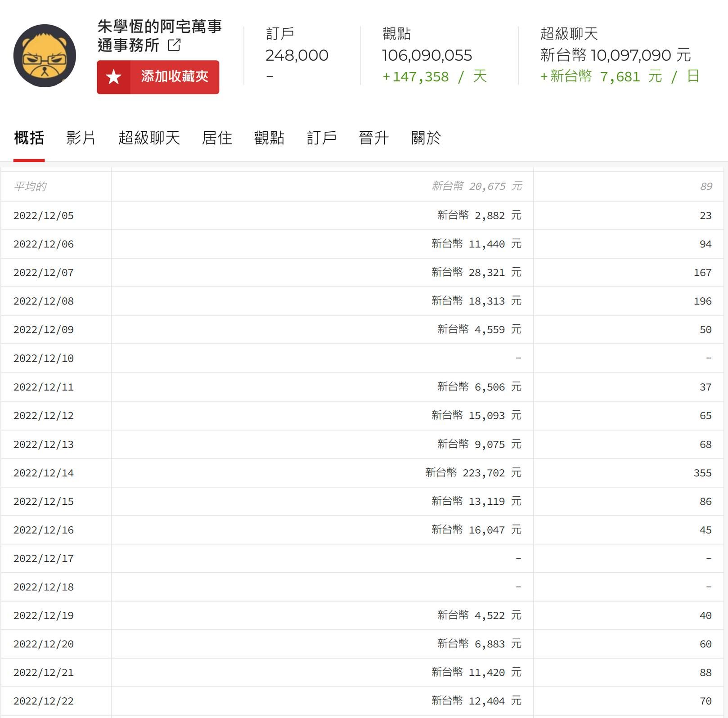Click the date 2022/12/11
Image resolution: width=728 pixels, height=718 pixels.
[44, 387]
